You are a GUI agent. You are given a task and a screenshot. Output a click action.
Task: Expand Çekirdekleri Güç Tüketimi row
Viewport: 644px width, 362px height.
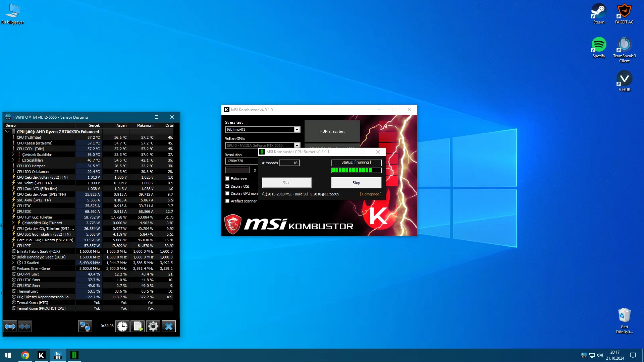13,223
